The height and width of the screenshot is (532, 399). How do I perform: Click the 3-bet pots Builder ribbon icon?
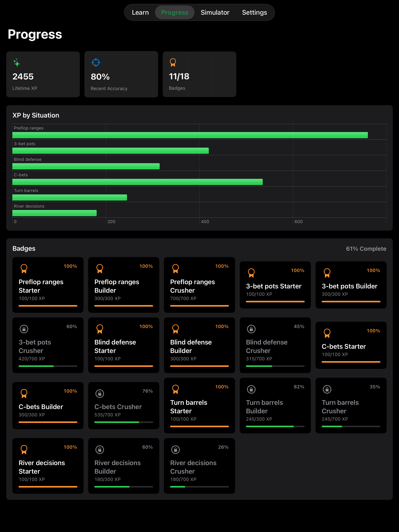[x=327, y=273]
